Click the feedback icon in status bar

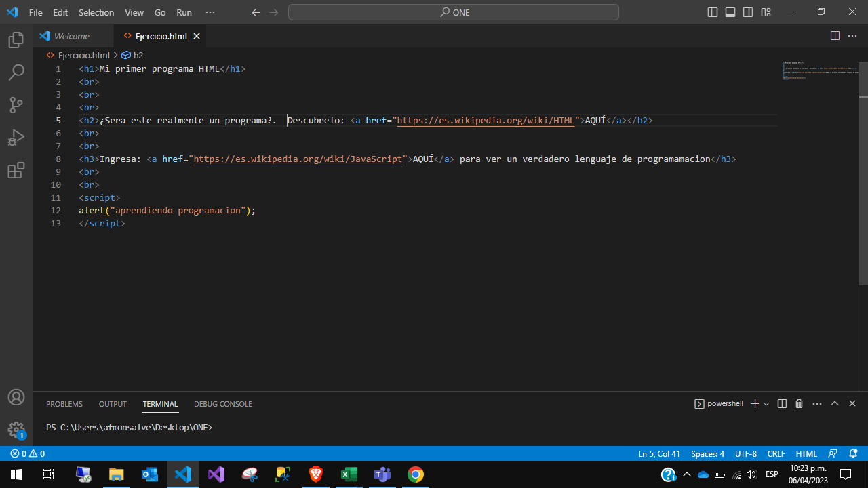tap(833, 454)
